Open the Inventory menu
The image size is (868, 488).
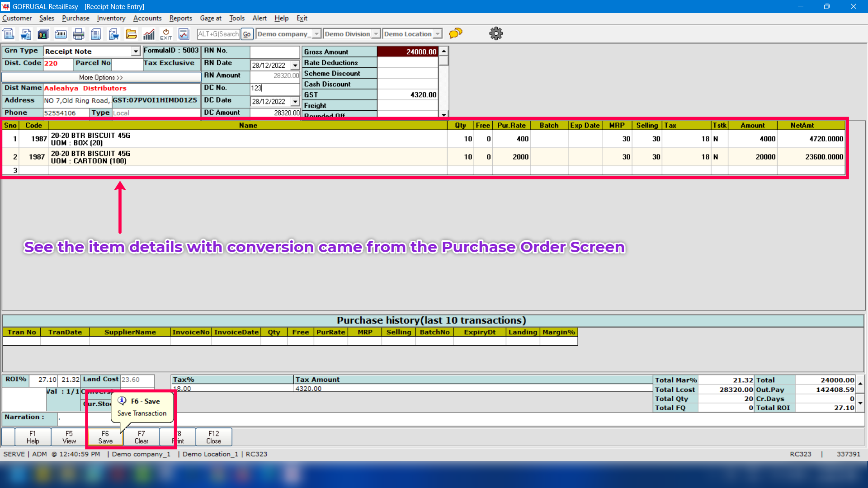[x=111, y=18]
